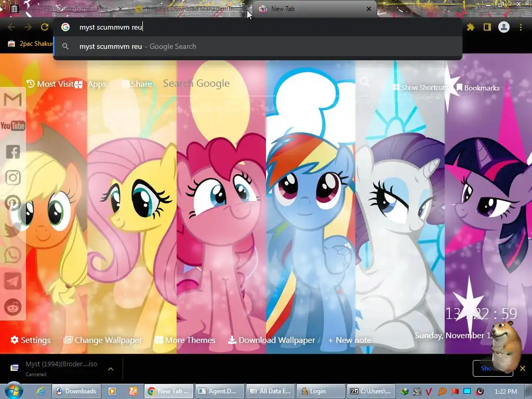Viewport: 532px width, 399px height.
Task: Open Bookmarks on new tab page
Action: pos(478,88)
